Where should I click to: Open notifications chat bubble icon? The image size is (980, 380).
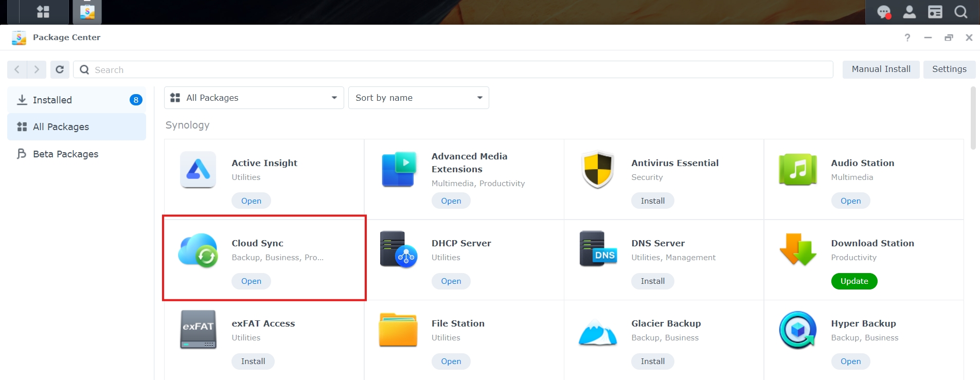(x=884, y=12)
